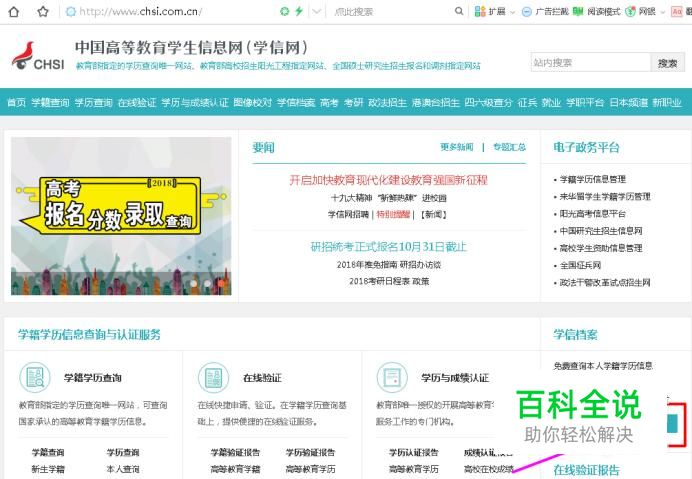Screen dimensions: 692x479
Task: Open address bar dropdown arrow
Action: tap(316, 11)
